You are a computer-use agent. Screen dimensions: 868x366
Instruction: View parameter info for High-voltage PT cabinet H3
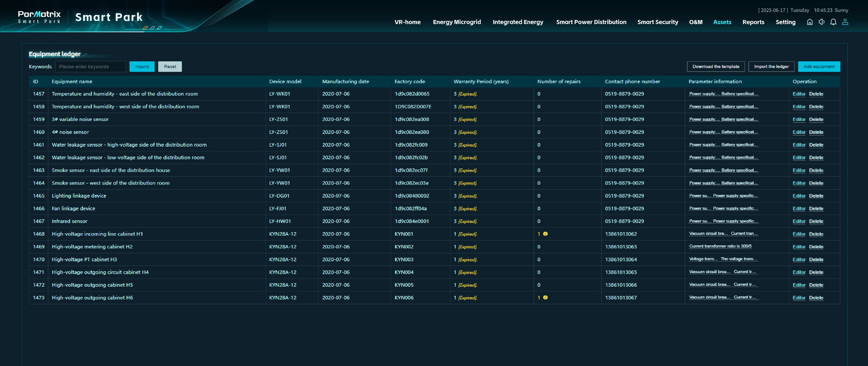(723, 259)
